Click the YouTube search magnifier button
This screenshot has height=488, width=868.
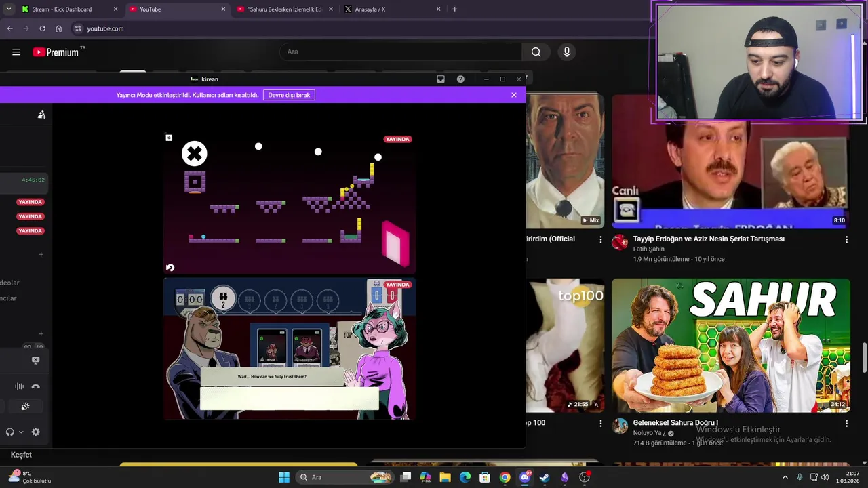coord(536,52)
